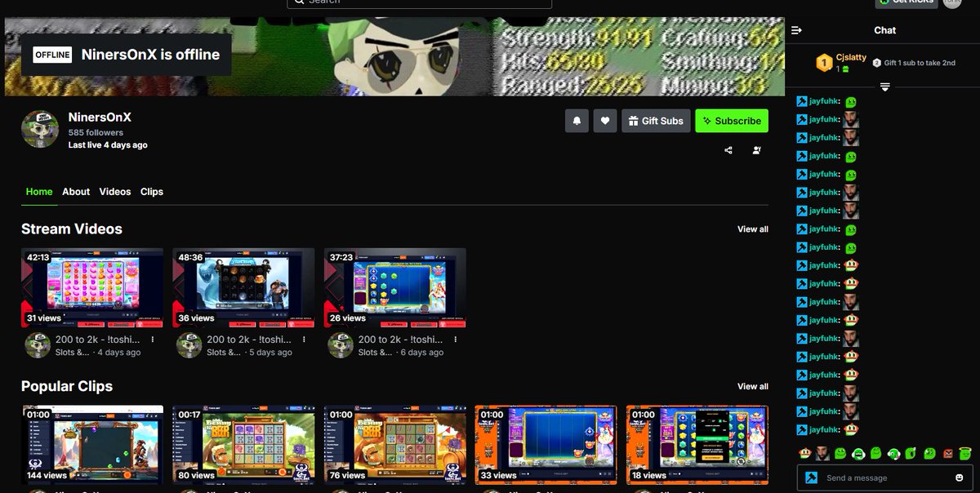Toggle channel notifications with the bell button

[577, 121]
